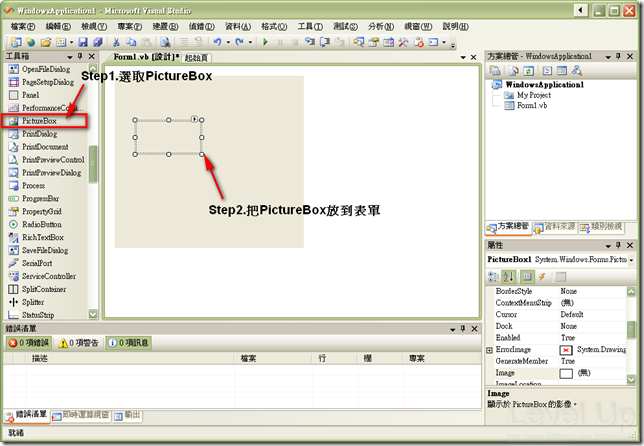Click the Save All toolbar icon
Image resolution: width=644 pixels, height=446 pixels.
(98, 42)
